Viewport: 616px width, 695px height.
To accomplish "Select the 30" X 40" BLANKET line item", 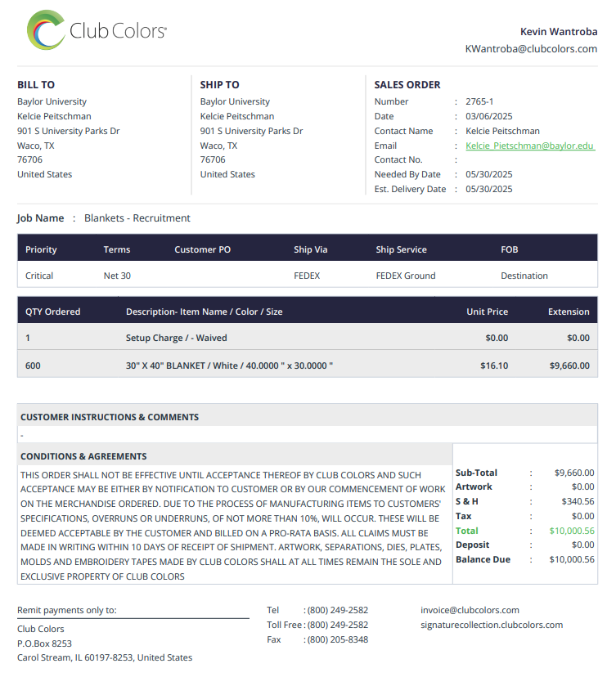I will pyautogui.click(x=308, y=365).
